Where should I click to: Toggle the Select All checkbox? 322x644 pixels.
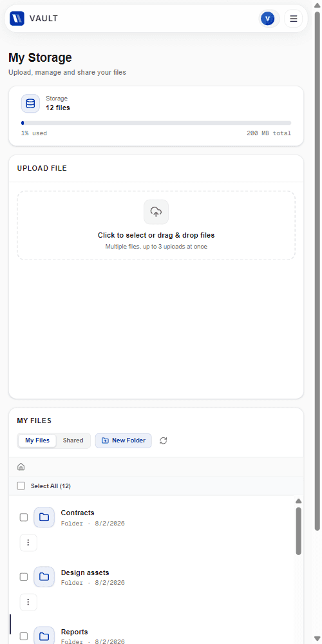[x=21, y=486]
